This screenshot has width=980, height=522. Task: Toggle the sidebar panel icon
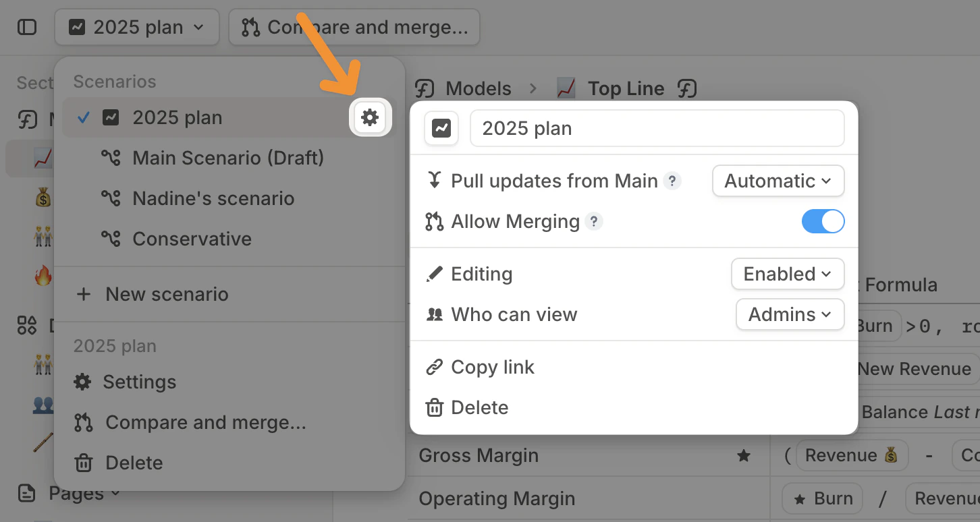(27, 27)
